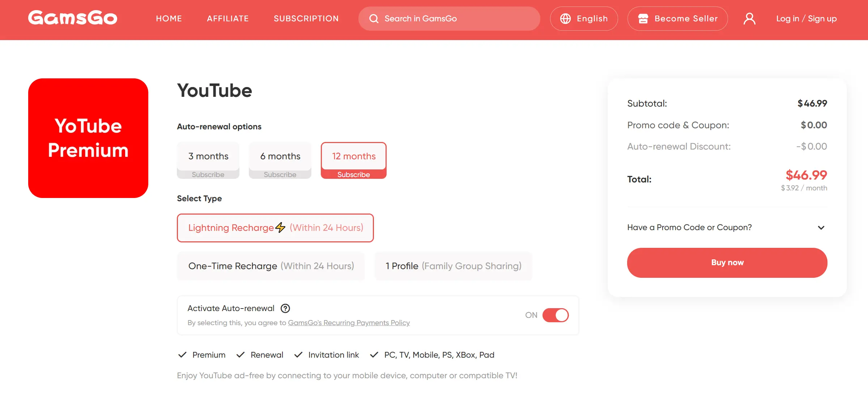Viewport: 868px width, 401px height.
Task: Open the user account icon
Action: (749, 18)
